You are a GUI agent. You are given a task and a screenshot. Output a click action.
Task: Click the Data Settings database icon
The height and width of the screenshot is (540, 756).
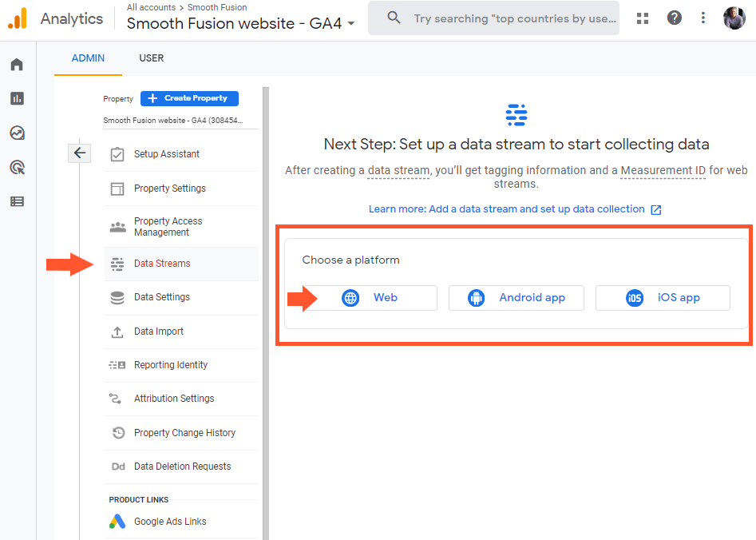[117, 298]
